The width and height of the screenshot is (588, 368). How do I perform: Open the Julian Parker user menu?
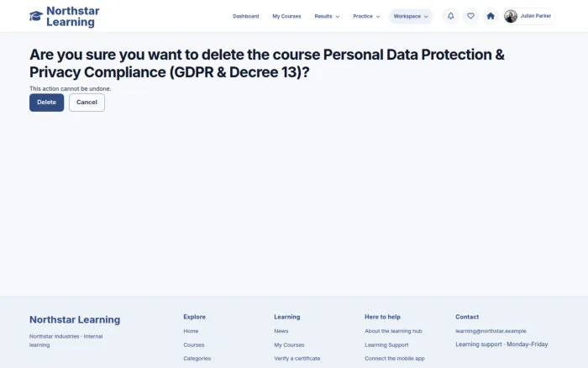click(529, 16)
